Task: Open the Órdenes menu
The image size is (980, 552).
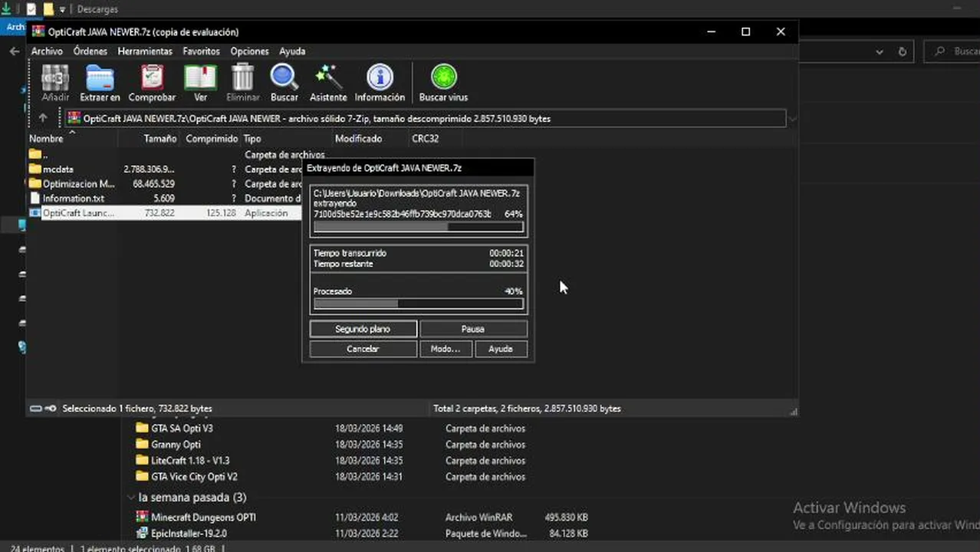Action: (x=90, y=51)
